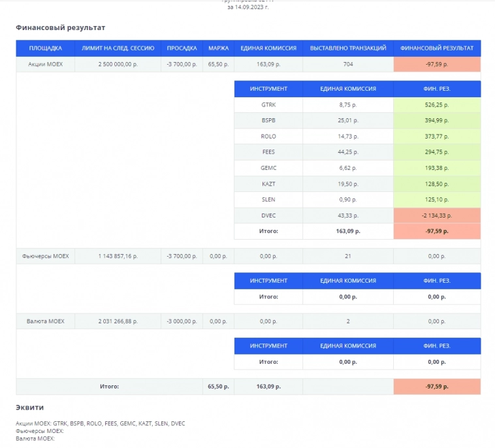This screenshot has width=495, height=448.
Task: Click the Эквити section heading
Action: pyautogui.click(x=29, y=408)
